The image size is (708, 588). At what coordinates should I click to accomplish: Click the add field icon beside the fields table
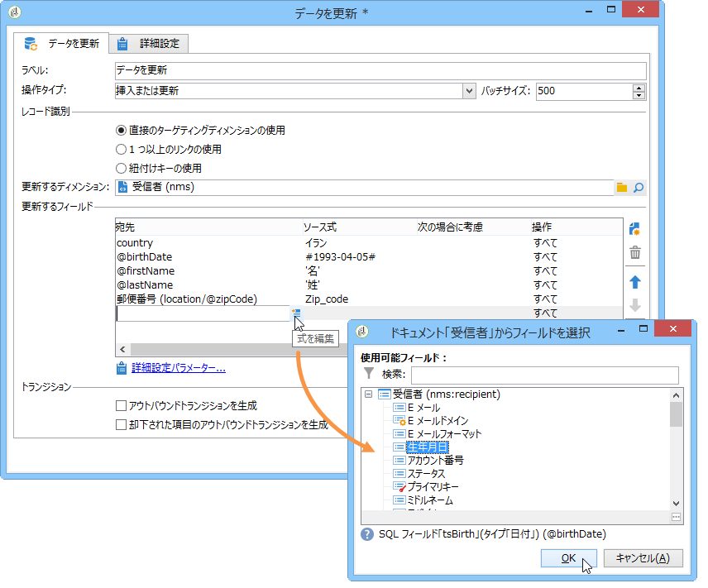[635, 229]
